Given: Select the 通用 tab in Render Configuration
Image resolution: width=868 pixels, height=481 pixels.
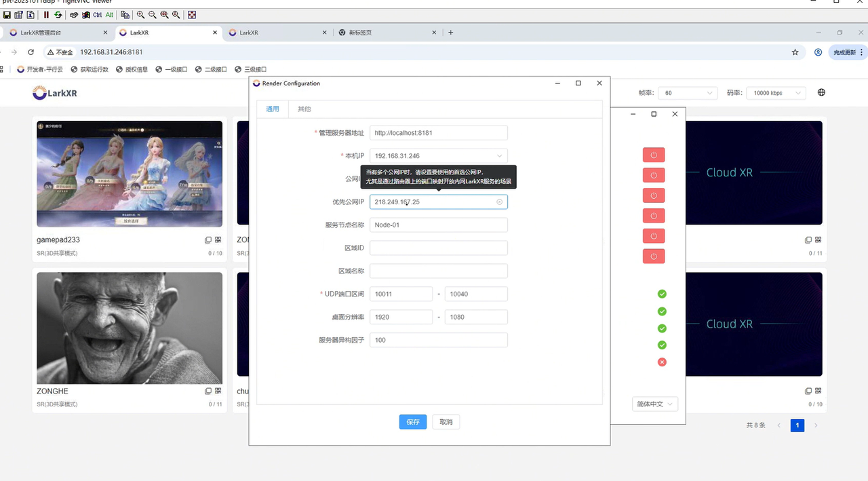Looking at the screenshot, I should click(x=273, y=109).
